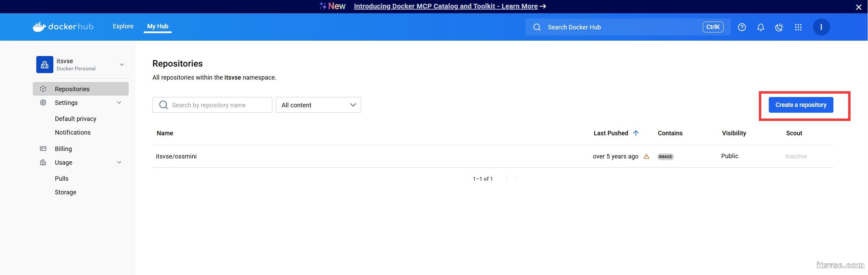Toggle dark mode moon icon
The height and width of the screenshot is (275, 868).
pyautogui.click(x=779, y=27)
